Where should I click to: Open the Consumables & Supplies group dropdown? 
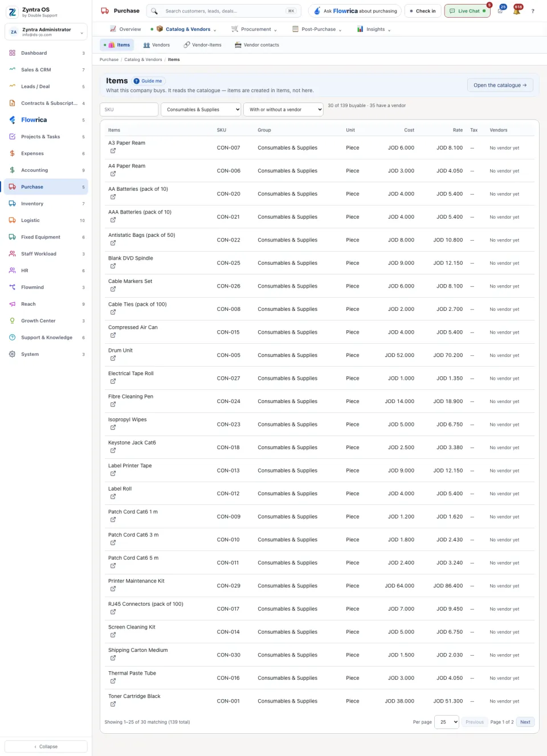[x=202, y=109]
